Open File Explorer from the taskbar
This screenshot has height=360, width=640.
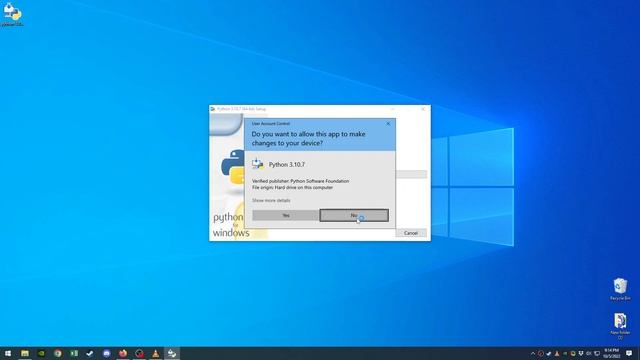(25, 353)
